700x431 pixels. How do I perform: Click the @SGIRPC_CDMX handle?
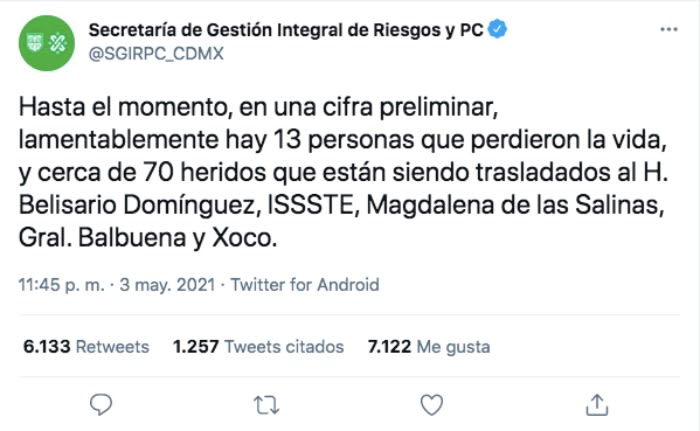[x=156, y=54]
